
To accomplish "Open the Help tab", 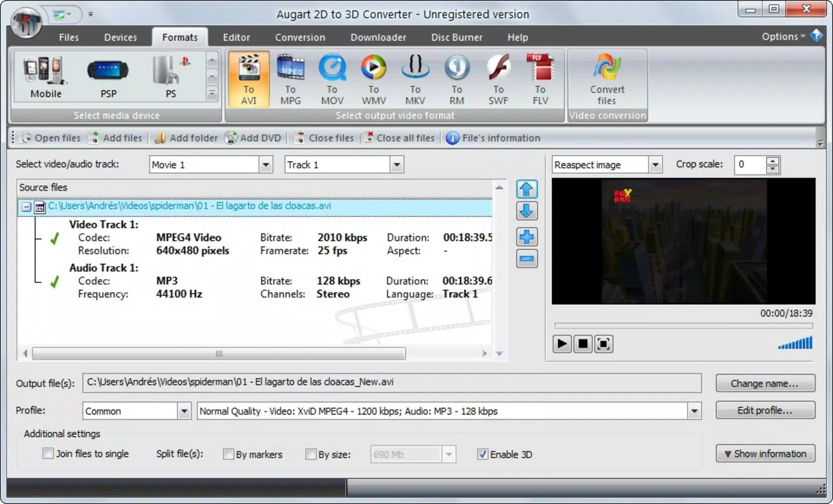I will click(517, 37).
